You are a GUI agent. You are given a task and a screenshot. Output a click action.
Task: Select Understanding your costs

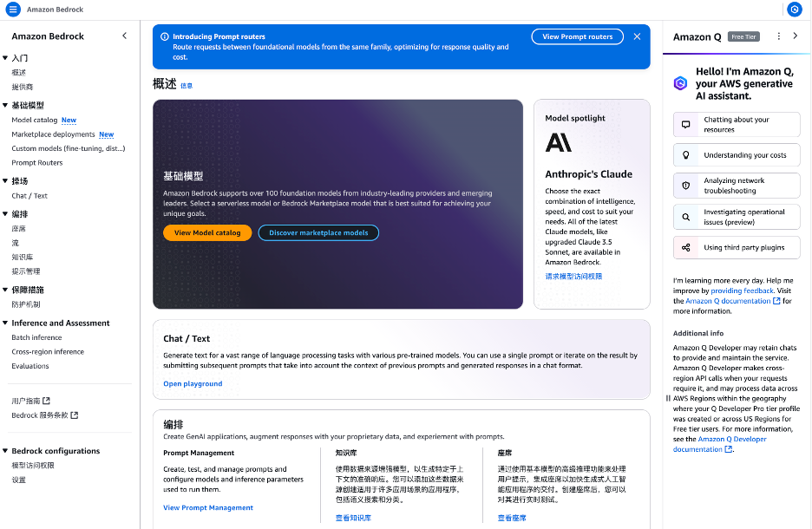[737, 155]
